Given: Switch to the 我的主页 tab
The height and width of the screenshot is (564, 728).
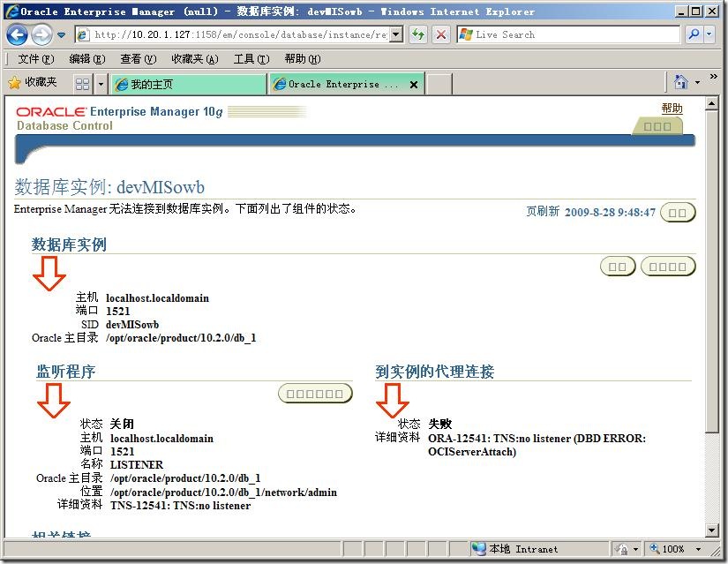Looking at the screenshot, I should (188, 84).
